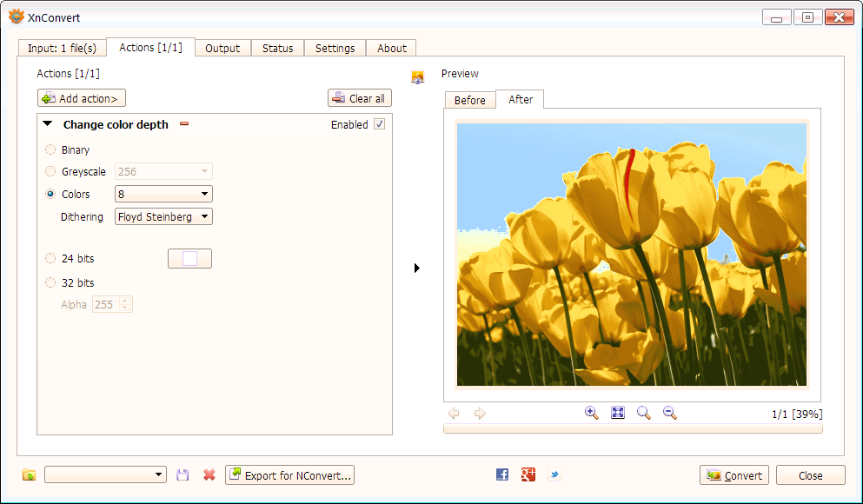Viewport: 863px width, 504px height.
Task: Zoom out of the preview image
Action: pos(670,413)
